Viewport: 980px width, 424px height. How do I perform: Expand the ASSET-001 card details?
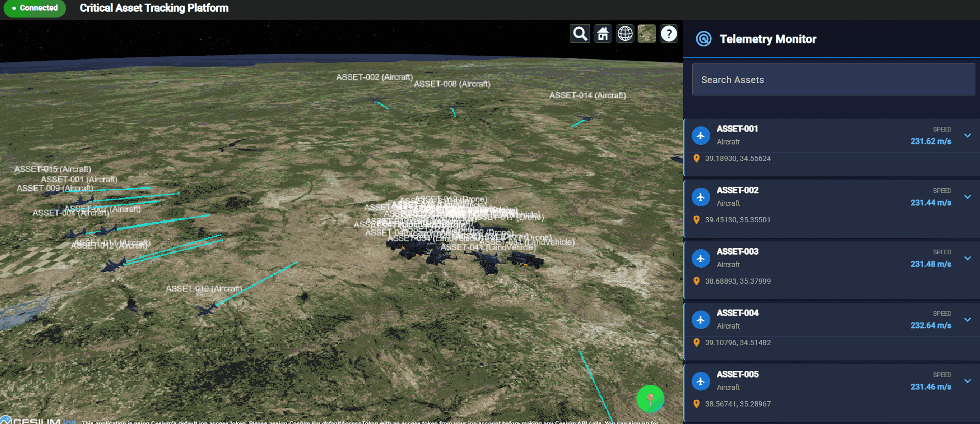coord(968,136)
